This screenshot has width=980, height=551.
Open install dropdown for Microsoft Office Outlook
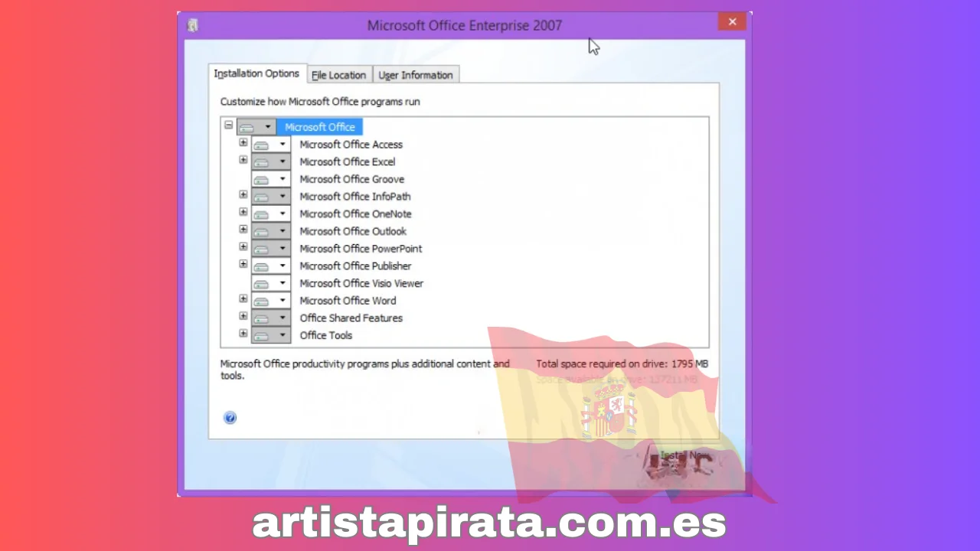coord(271,231)
